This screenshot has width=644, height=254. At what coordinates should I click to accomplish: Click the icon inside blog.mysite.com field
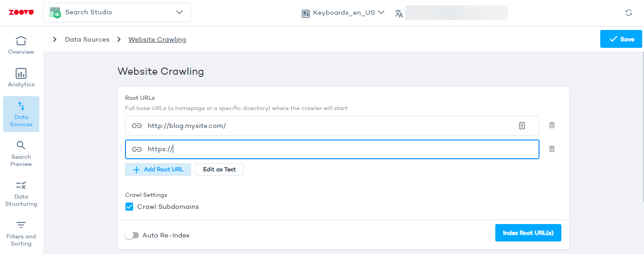click(522, 126)
